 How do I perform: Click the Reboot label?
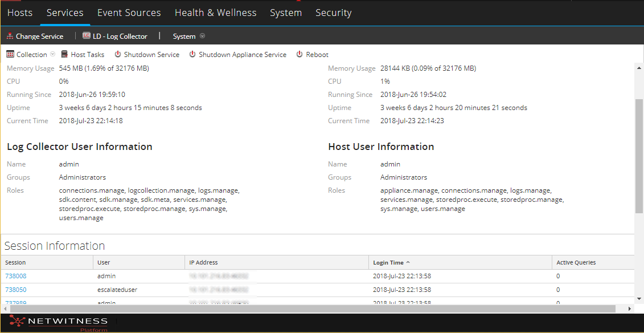tap(317, 54)
